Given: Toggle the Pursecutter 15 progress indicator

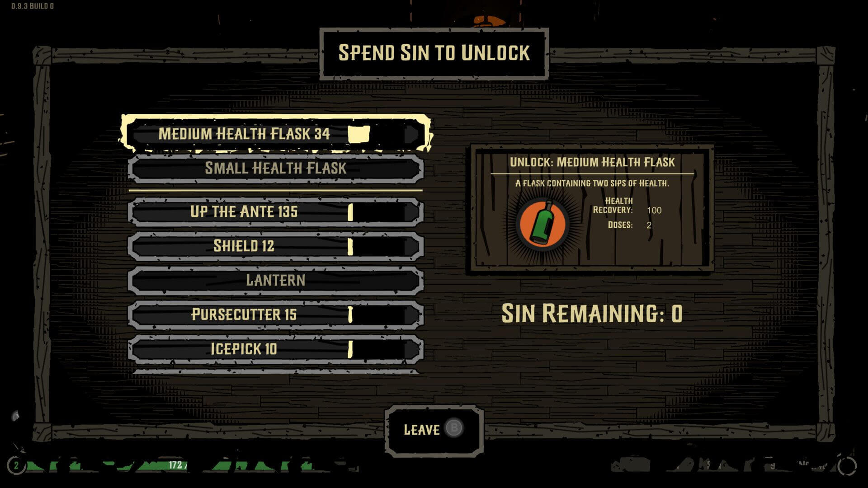Looking at the screenshot, I should [349, 314].
